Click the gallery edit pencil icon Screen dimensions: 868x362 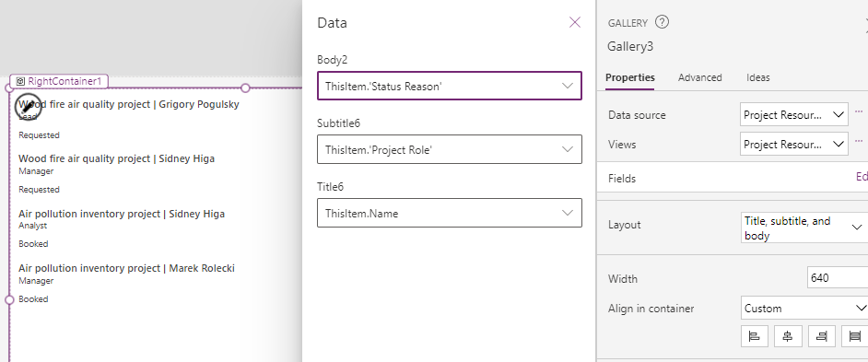(x=29, y=106)
